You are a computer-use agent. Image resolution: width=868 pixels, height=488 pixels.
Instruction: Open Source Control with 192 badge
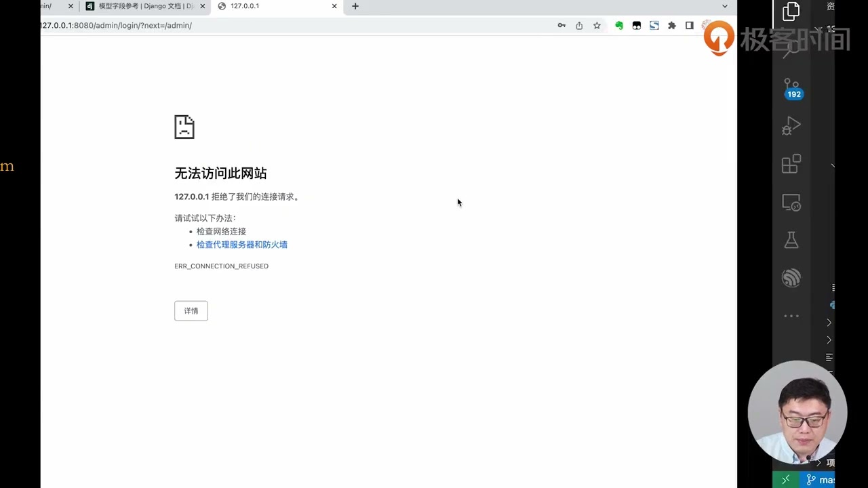pyautogui.click(x=792, y=88)
